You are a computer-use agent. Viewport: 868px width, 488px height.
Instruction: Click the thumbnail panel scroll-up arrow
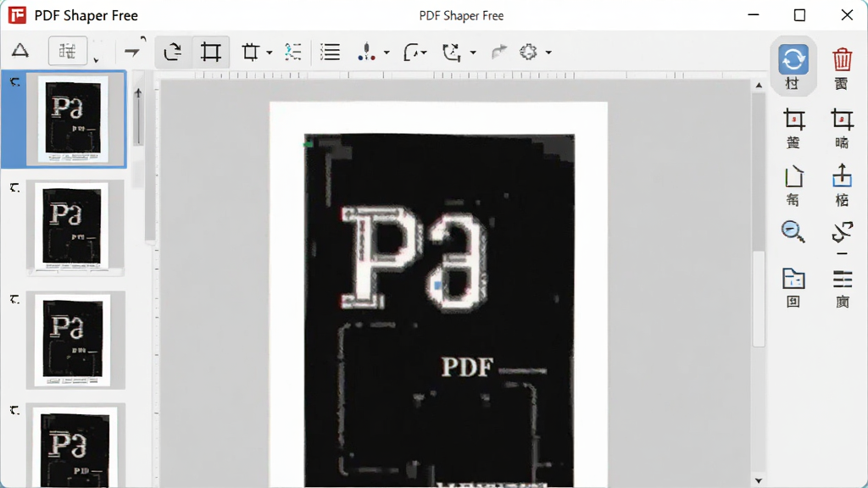click(x=138, y=93)
